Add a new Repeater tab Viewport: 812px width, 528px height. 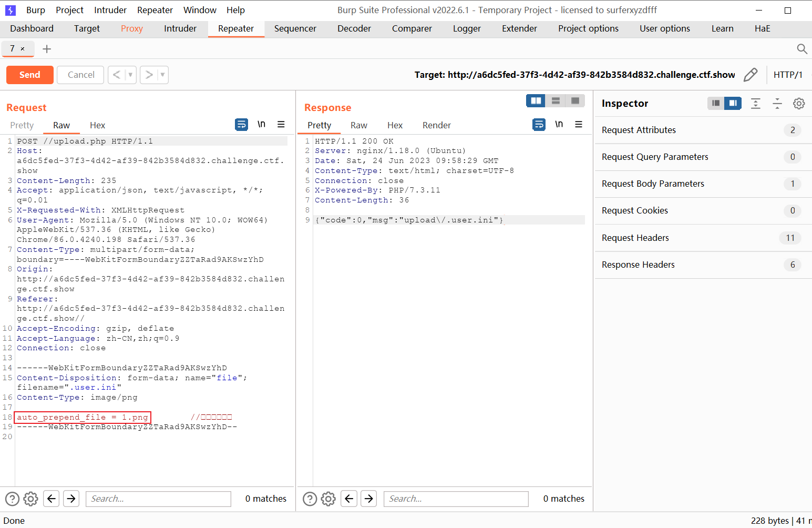click(x=47, y=49)
